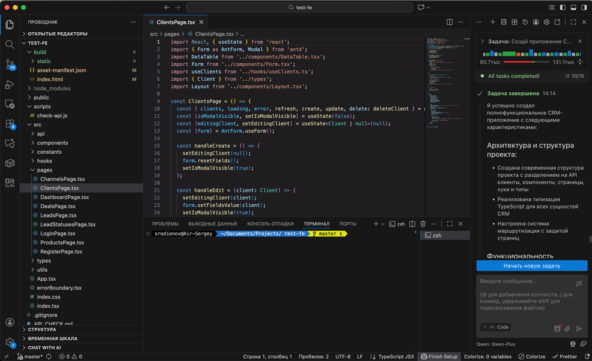The width and height of the screenshot is (592, 361).
Task: Switch to the ПРОБЛЕМЫ tab
Action: click(x=165, y=224)
